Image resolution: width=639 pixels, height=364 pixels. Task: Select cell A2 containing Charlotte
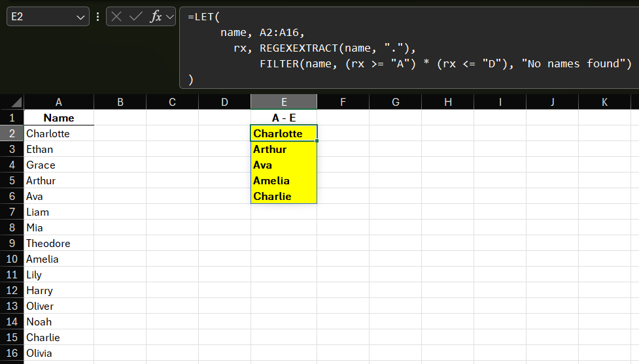click(59, 133)
